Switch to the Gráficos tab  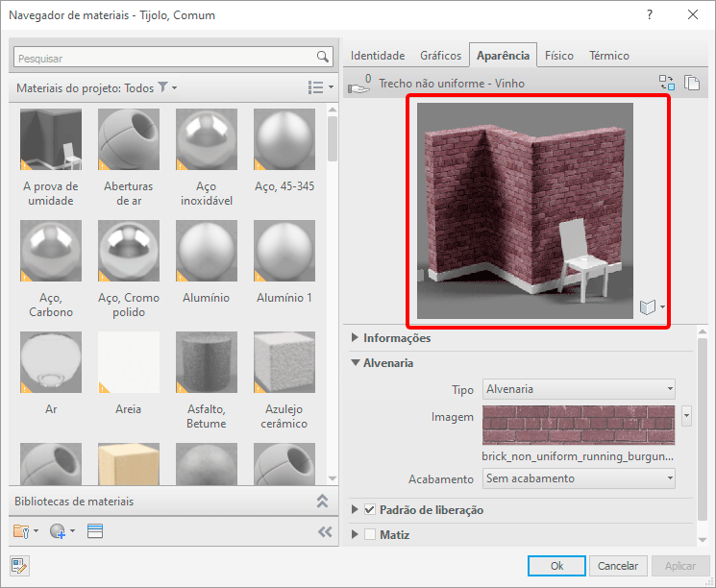(440, 55)
